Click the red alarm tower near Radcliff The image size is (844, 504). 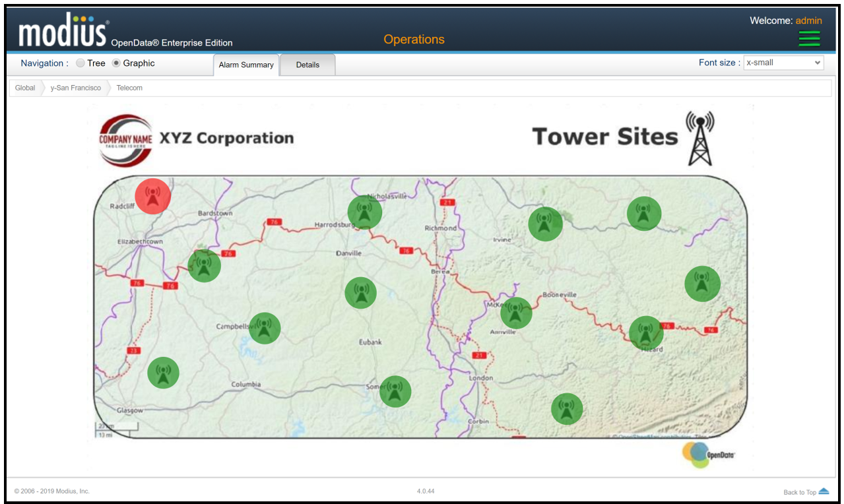(153, 196)
